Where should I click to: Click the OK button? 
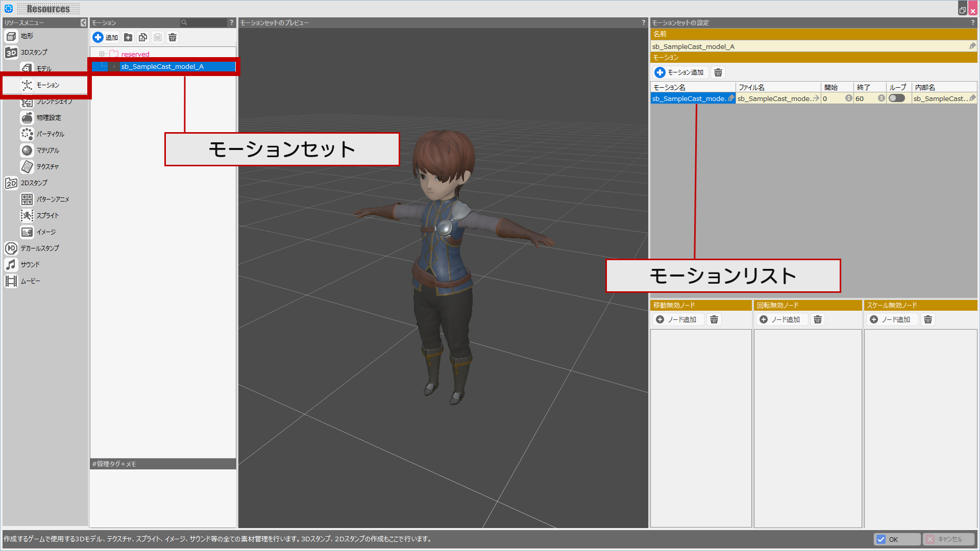[897, 539]
